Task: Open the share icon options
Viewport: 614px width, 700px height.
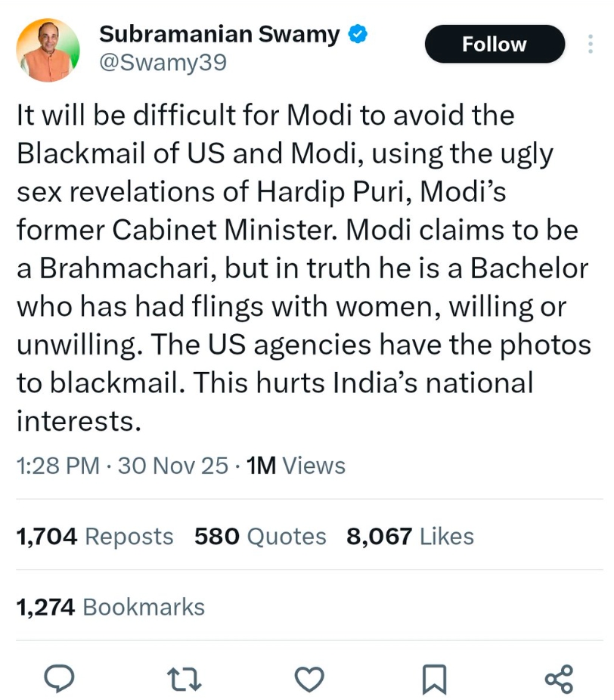Action: [x=559, y=678]
